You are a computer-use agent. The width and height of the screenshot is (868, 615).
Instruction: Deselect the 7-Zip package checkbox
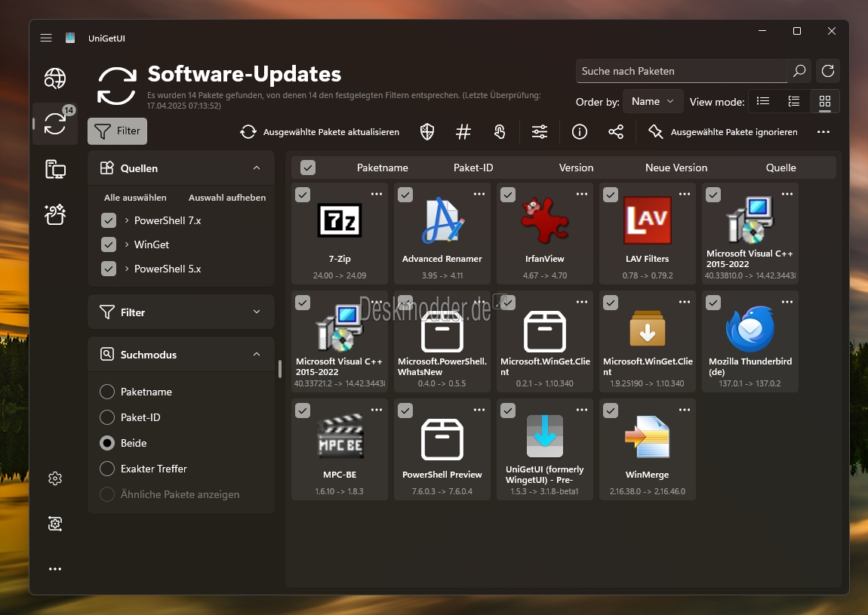click(303, 195)
